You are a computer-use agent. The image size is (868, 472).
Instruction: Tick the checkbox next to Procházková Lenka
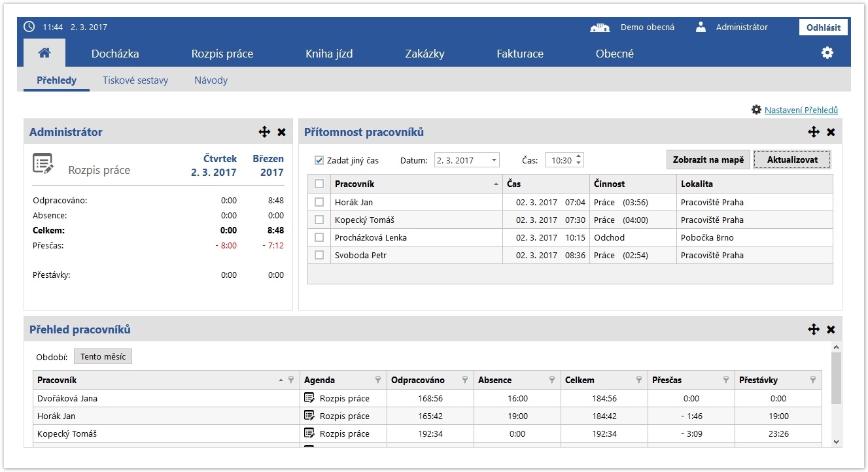tap(319, 237)
